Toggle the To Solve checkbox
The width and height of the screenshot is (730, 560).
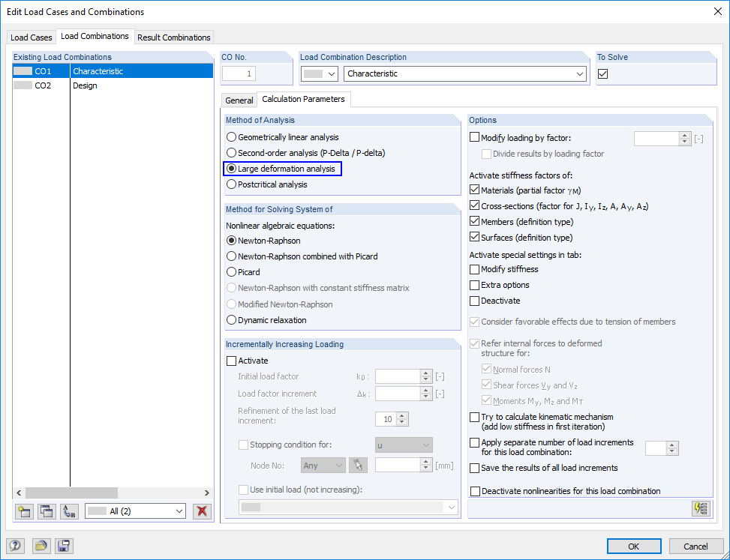pos(603,74)
